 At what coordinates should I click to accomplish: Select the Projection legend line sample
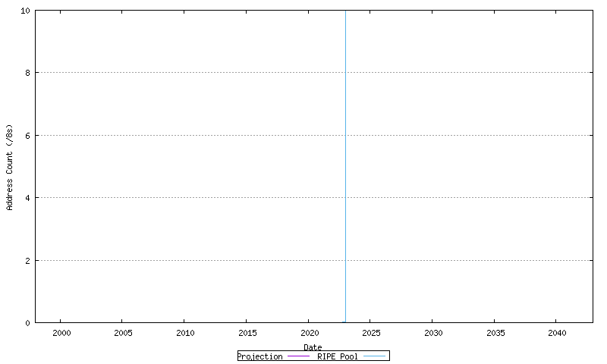(297, 356)
